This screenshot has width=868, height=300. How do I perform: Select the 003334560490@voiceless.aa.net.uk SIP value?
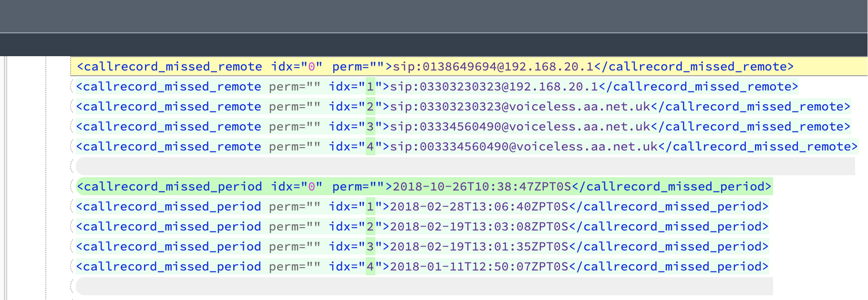point(524,147)
